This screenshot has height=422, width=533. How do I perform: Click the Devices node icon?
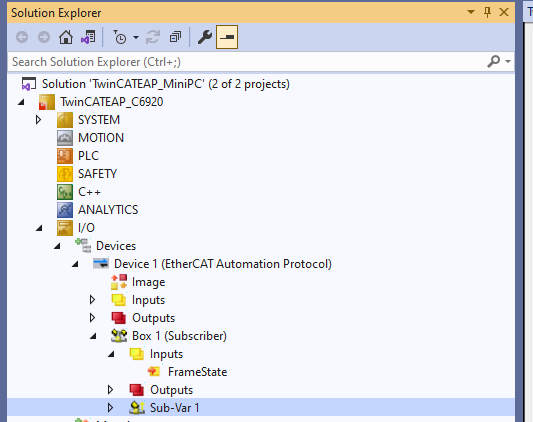83,246
